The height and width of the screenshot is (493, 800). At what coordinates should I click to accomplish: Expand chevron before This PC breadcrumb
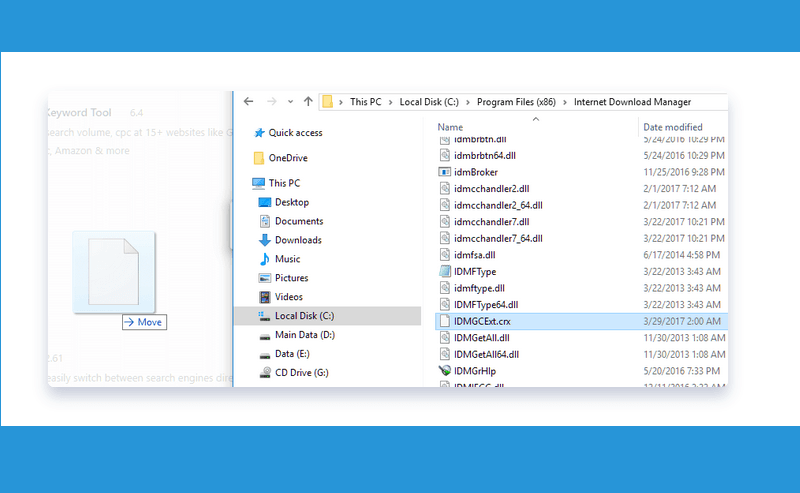pyautogui.click(x=341, y=102)
